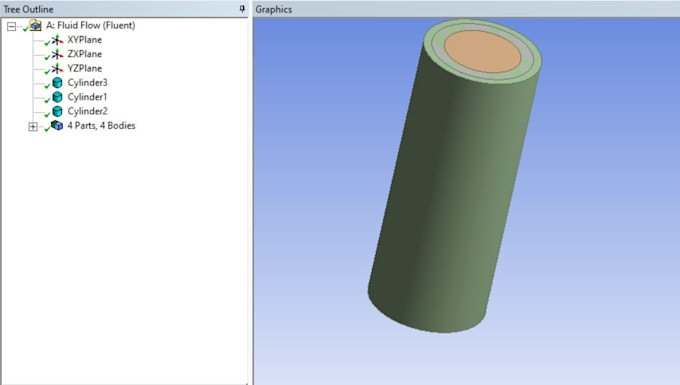Pick the gray ring face on cylinder top
Image resolution: width=680 pixels, height=385 pixels.
click(526, 55)
